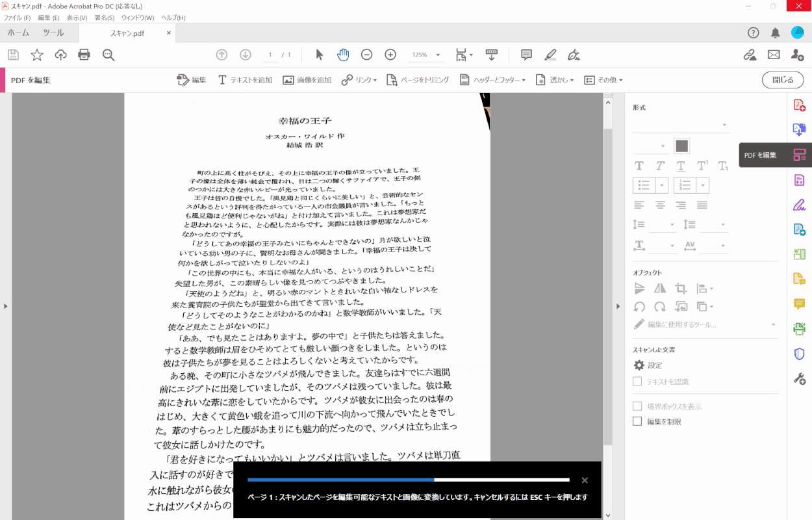This screenshot has width=812, height=520.
Task: Expand the numbered list dropdown arrow
Action: pyautogui.click(x=703, y=185)
